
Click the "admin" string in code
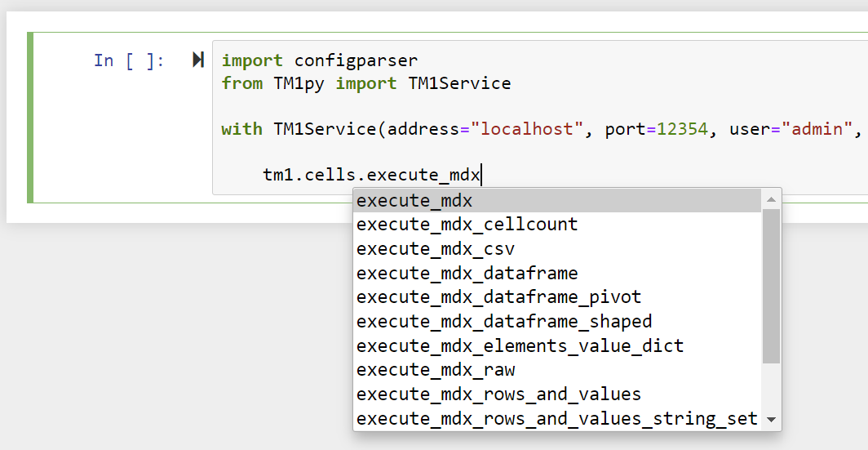pyautogui.click(x=817, y=129)
